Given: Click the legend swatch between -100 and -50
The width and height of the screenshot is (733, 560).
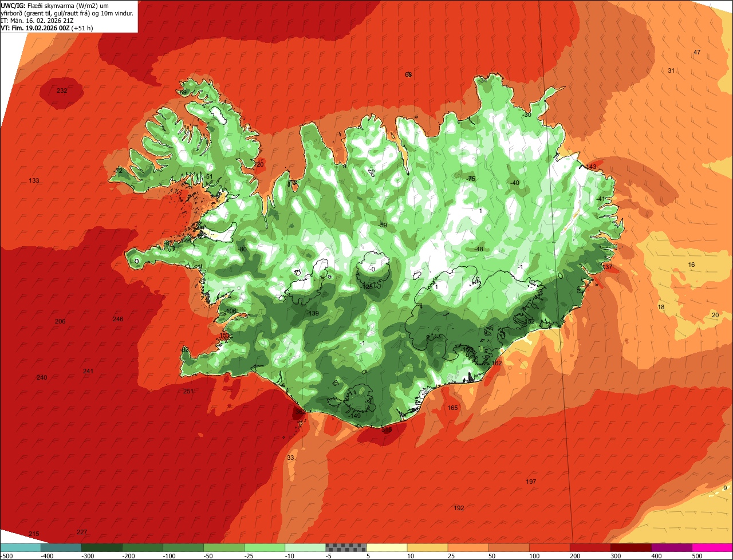Looking at the screenshot, I should [x=183, y=547].
